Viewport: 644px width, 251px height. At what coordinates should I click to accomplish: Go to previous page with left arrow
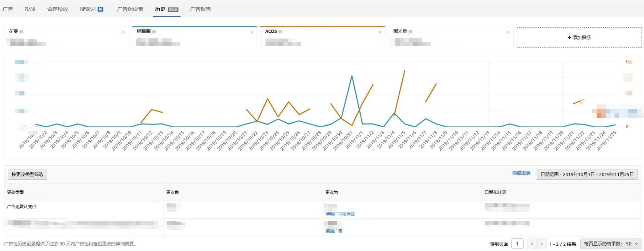[x=532, y=244]
